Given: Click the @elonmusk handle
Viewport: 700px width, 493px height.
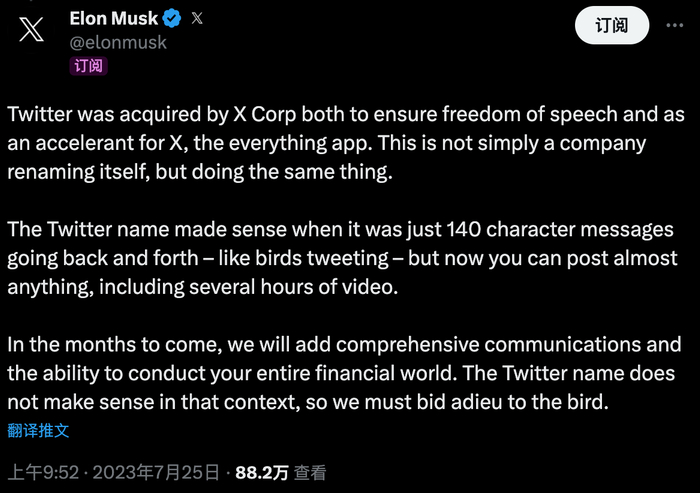Looking at the screenshot, I should pyautogui.click(x=118, y=42).
